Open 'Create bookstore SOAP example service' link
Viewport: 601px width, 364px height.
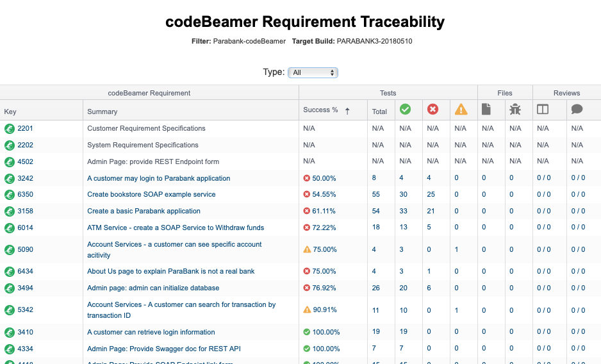[x=151, y=194]
